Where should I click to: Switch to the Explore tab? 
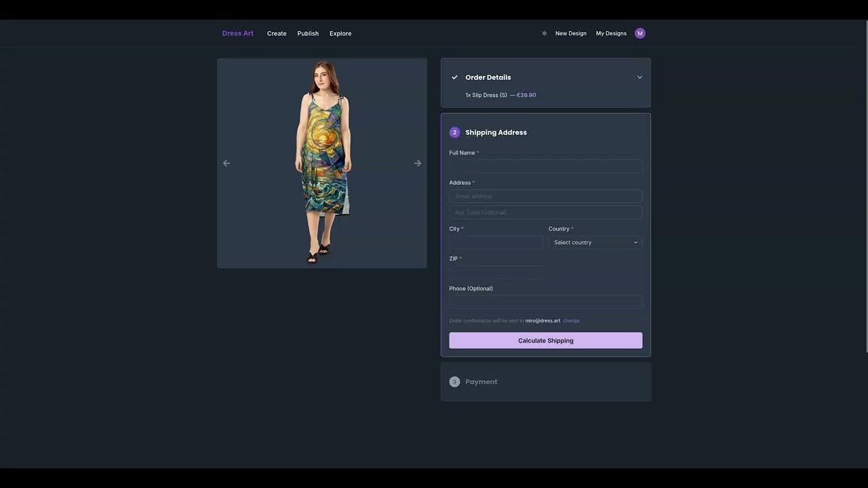click(x=340, y=33)
